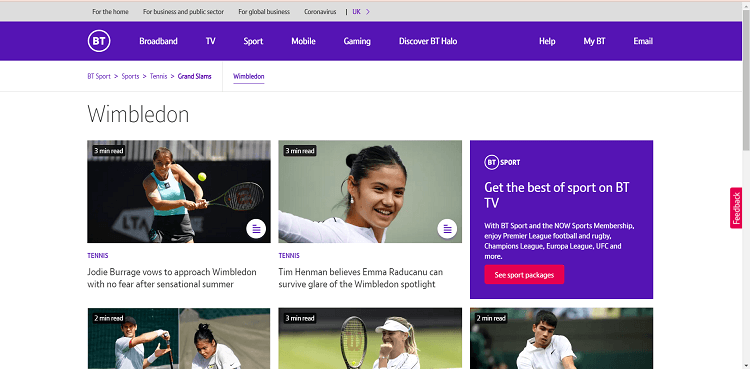Open the Sport menu
Screen dimensions: 750x369
point(253,41)
